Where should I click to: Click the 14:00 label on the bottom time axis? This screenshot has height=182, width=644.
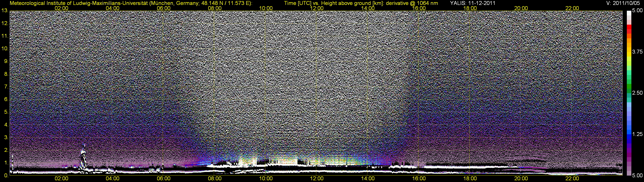tap(368, 179)
